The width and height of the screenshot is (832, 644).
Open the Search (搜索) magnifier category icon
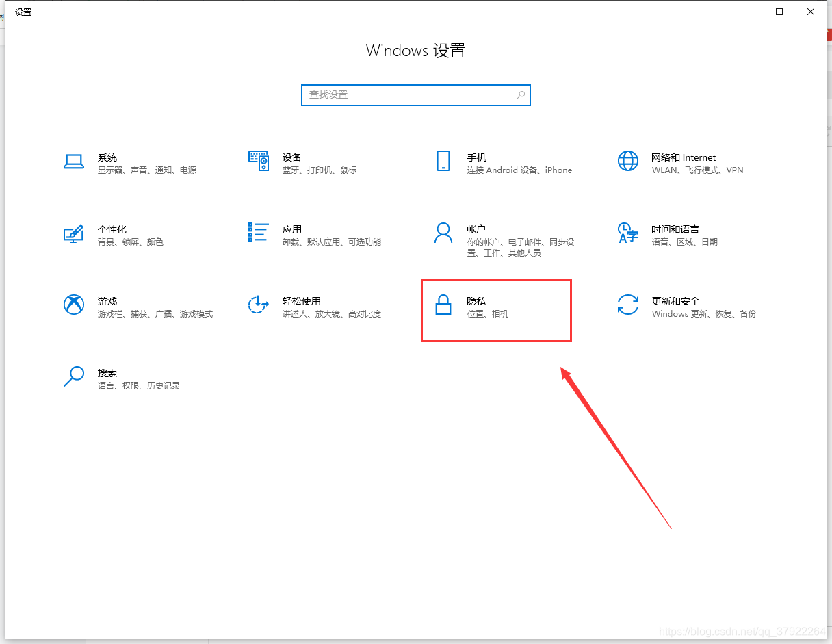(x=73, y=376)
